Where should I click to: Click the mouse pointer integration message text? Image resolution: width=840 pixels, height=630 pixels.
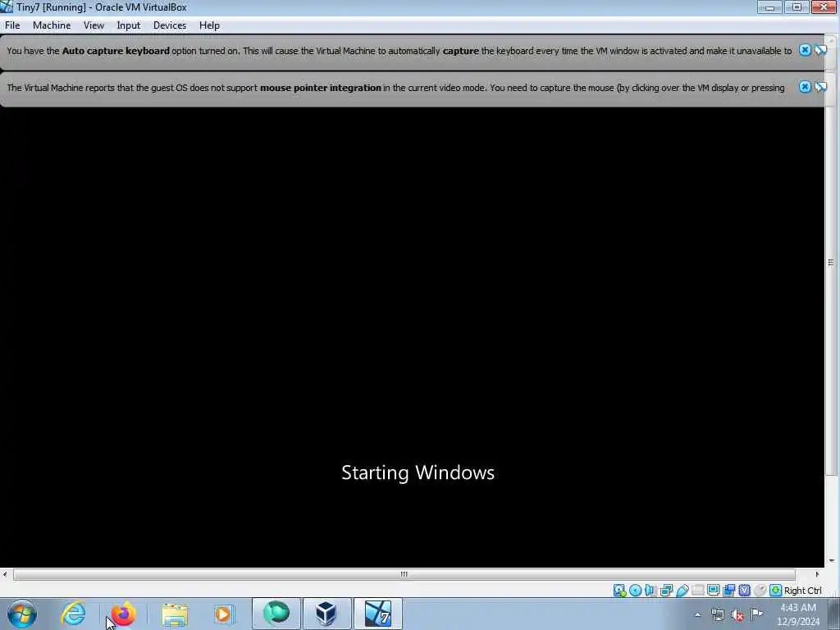pos(396,87)
